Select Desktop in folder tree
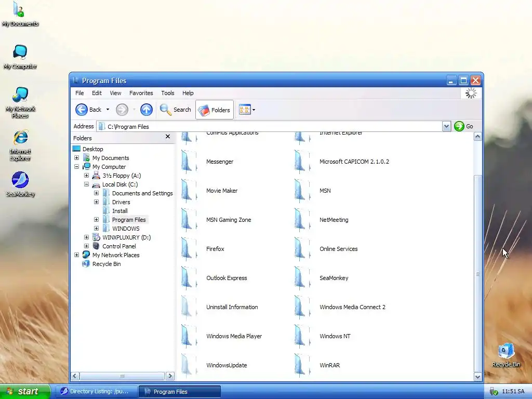This screenshot has width=532, height=399. pyautogui.click(x=92, y=149)
